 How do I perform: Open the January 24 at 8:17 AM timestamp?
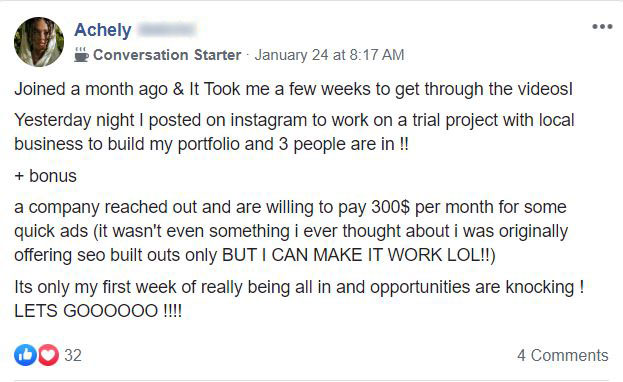(329, 55)
